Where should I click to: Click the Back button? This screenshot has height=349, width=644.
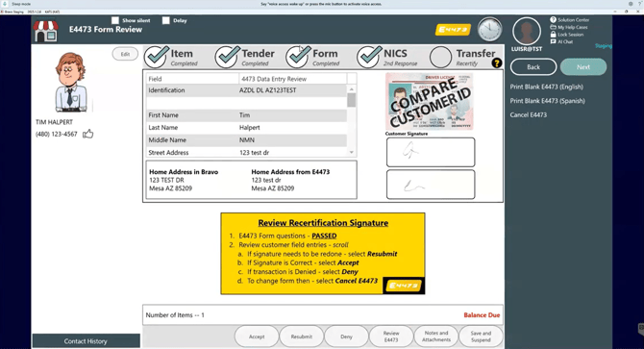point(533,67)
